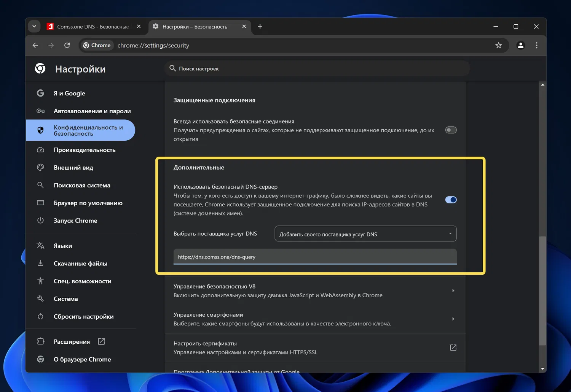Screen dimensions: 571x392
Task: Open certificates external link icon
Action: coord(453,348)
